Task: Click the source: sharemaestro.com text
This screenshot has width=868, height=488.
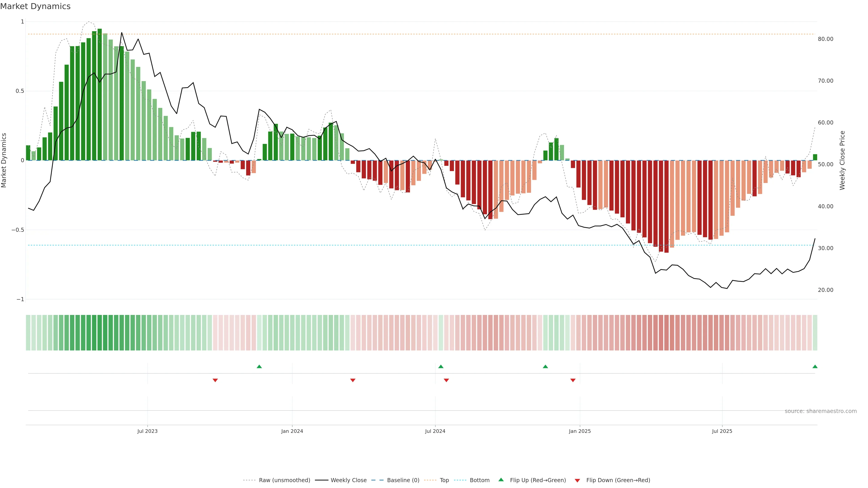Action: tap(821, 411)
